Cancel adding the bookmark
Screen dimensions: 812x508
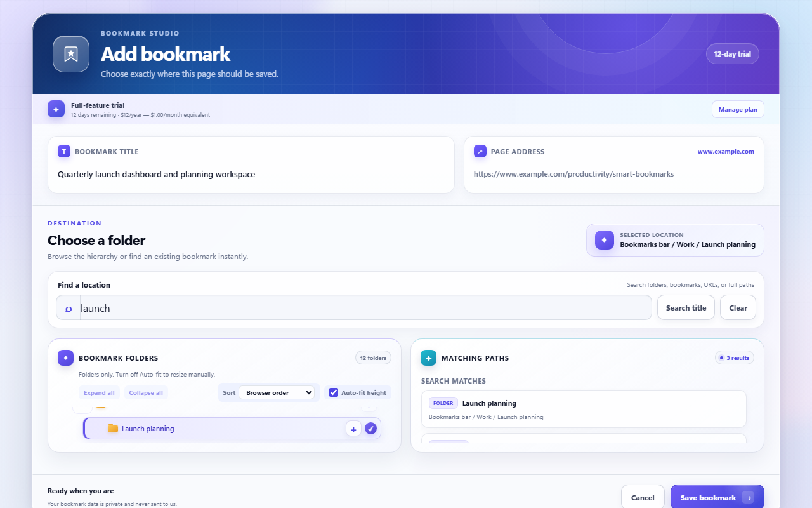click(643, 497)
